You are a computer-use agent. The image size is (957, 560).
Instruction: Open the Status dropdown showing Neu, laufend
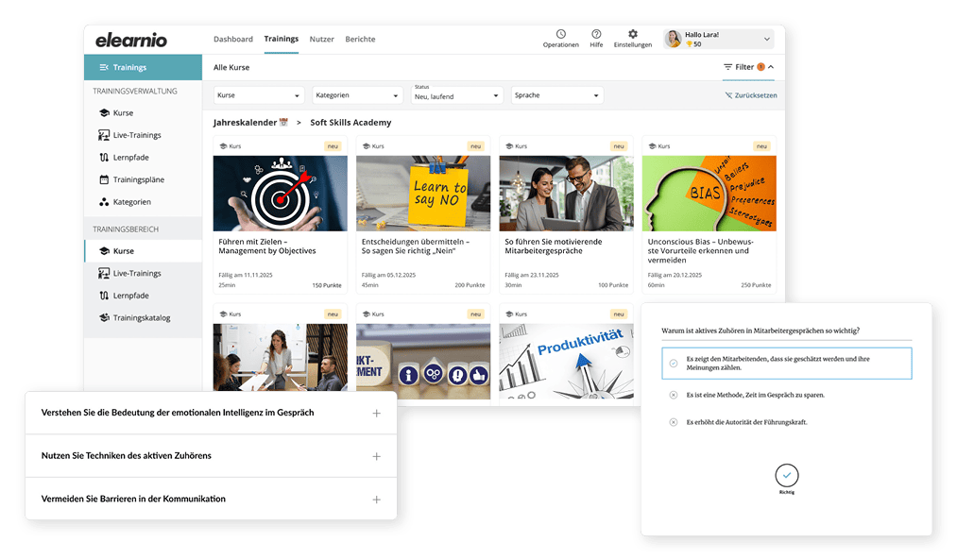pos(456,95)
